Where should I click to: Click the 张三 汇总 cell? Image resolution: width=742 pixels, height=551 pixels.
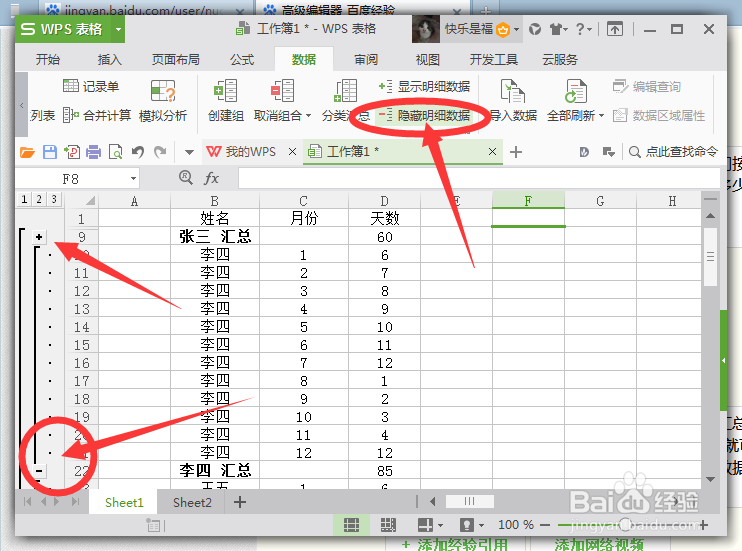click(x=215, y=236)
